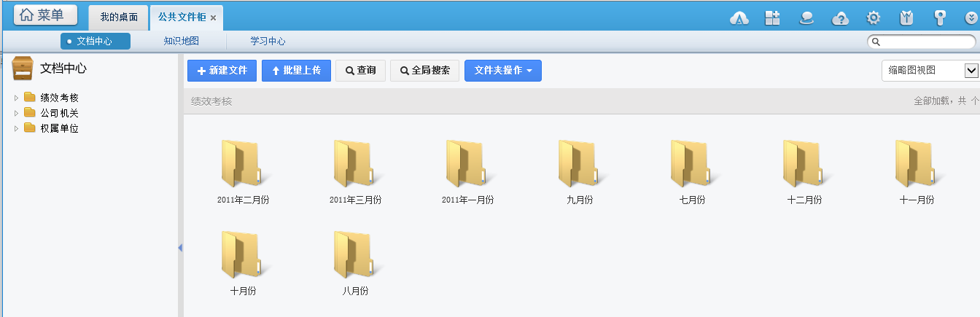Click the cloud help question-mark icon

tap(840, 18)
